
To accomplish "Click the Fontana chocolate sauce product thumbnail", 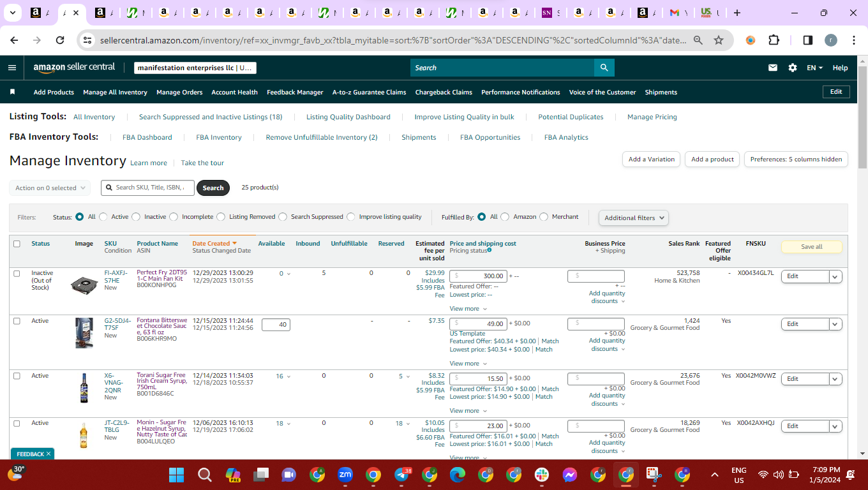I will 84,333.
